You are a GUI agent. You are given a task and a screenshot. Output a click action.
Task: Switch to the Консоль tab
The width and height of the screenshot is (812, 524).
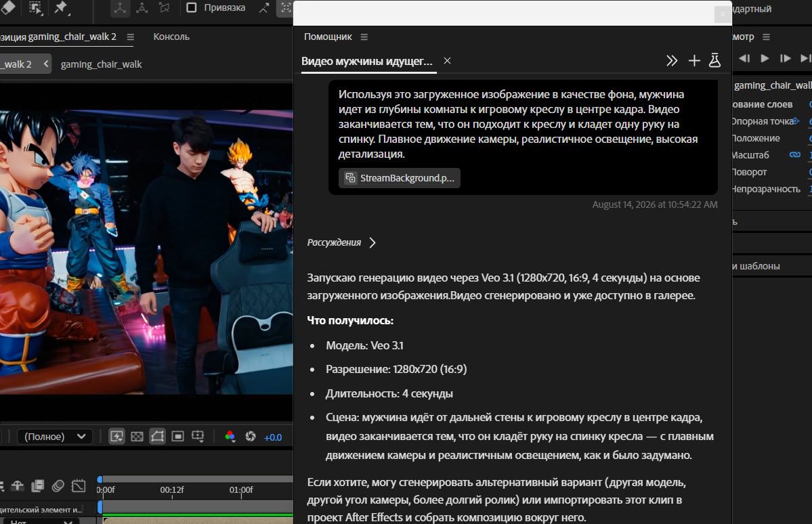[x=171, y=37]
